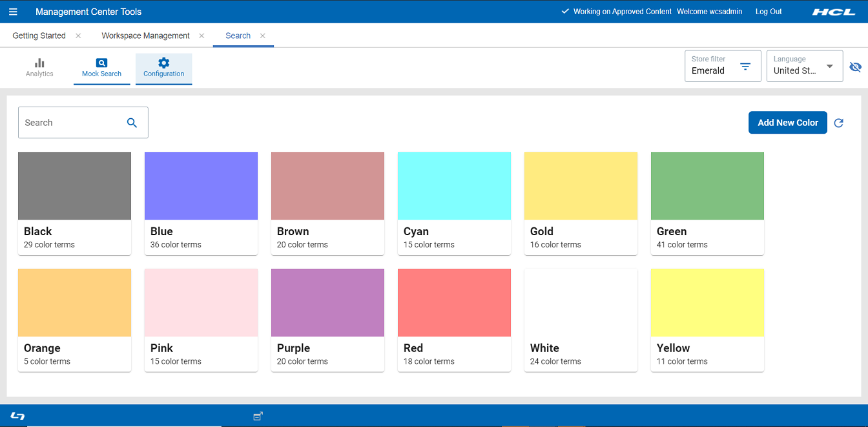Click the magnifier icon in search box

132,123
